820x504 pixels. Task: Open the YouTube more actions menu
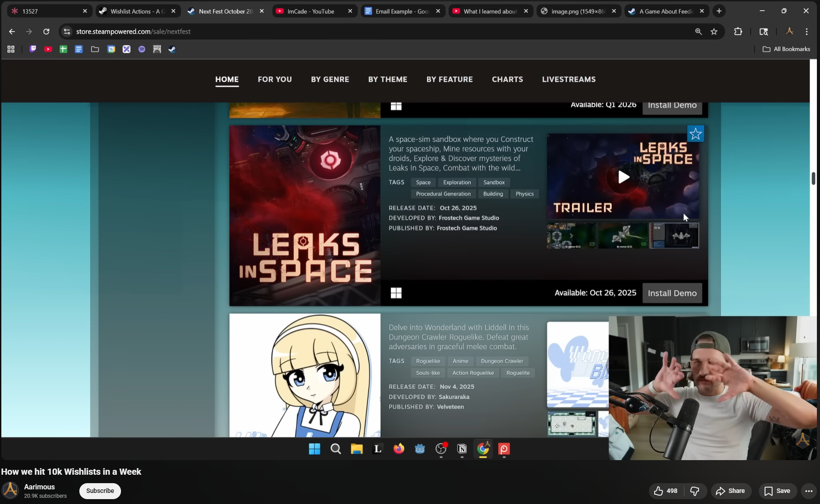pyautogui.click(x=808, y=491)
